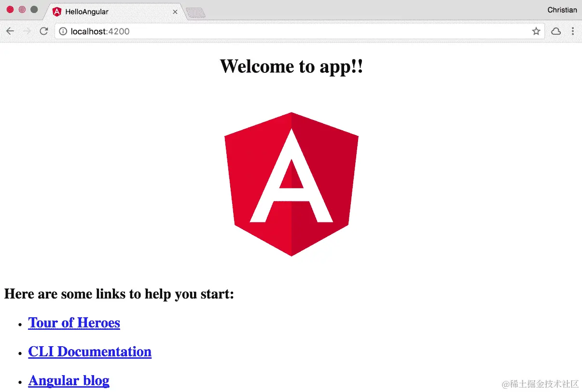Open the CLI Documentation link
Screen dimensions: 582x392
point(90,351)
